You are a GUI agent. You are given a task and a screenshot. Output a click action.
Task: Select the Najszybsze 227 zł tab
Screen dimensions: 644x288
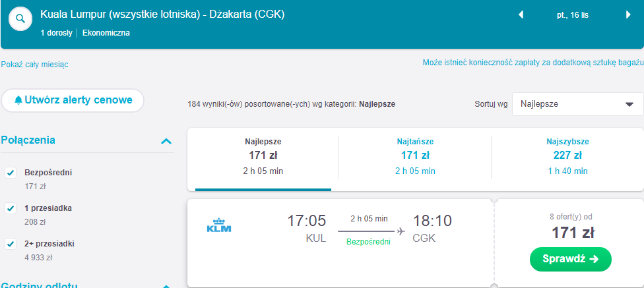tap(567, 159)
